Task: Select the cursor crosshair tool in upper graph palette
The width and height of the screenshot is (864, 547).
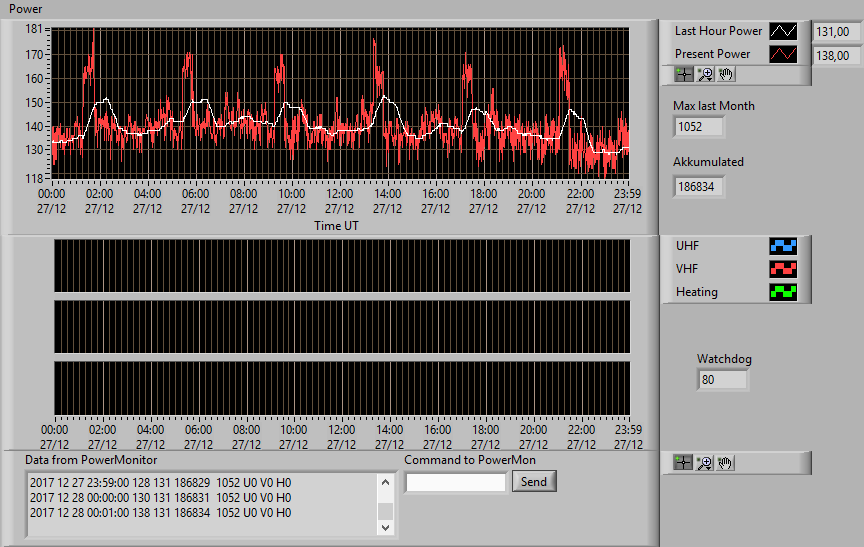Action: [684, 74]
